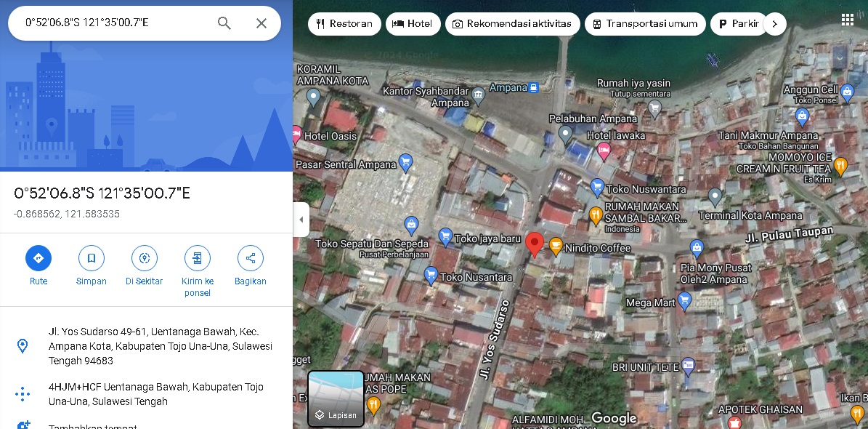
Task: Open the Nindito Coffee map marker
Action: point(556,247)
